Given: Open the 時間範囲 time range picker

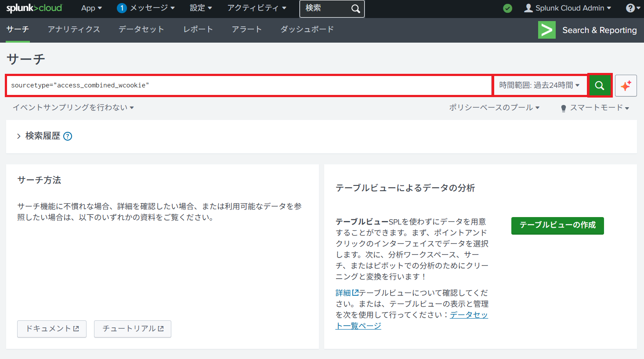Looking at the screenshot, I should [539, 85].
